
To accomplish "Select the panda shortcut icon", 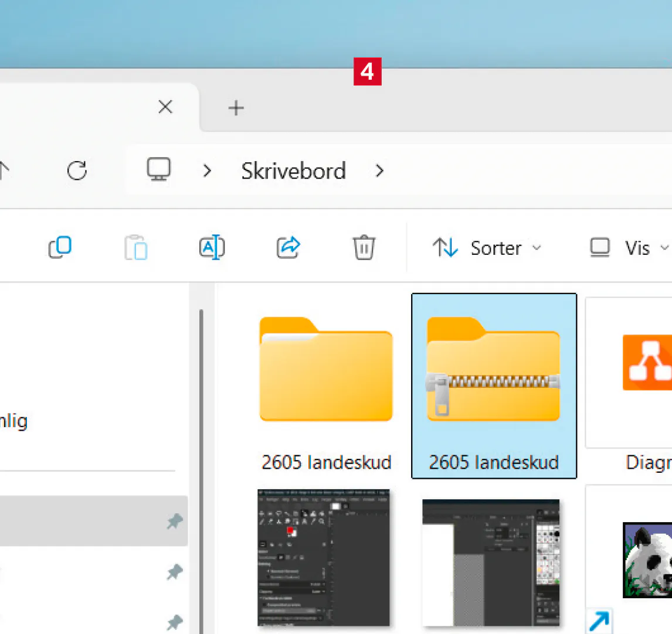I will pyautogui.click(x=647, y=560).
